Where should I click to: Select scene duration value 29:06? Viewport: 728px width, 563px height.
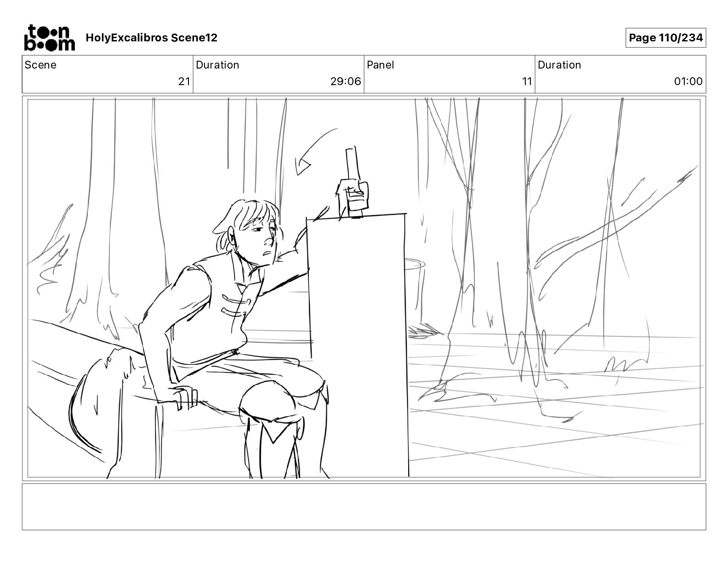346,81
